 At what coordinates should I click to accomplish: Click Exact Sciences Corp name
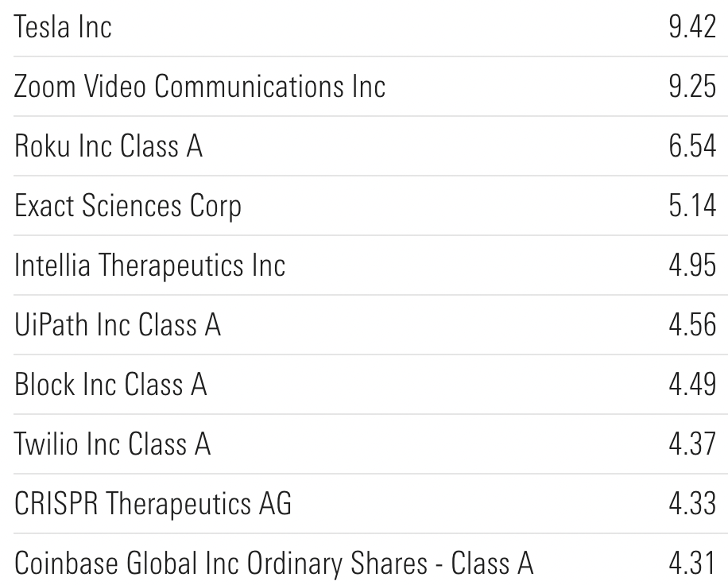click(128, 206)
